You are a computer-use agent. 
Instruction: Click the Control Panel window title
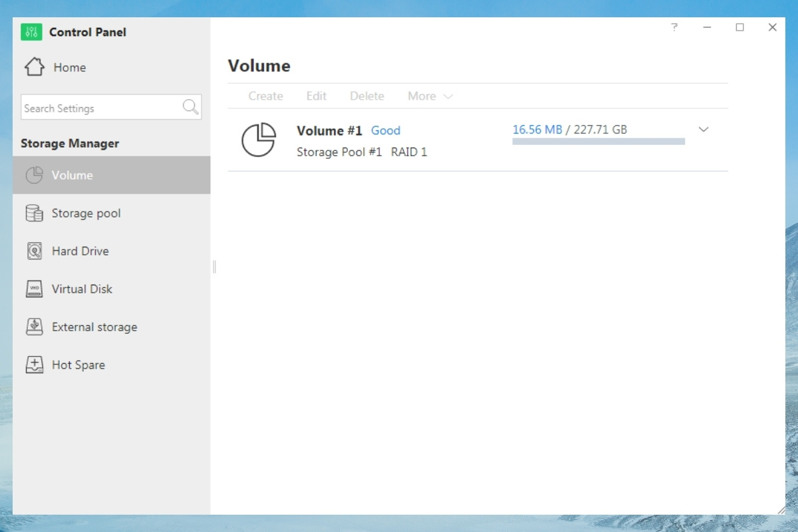coord(88,32)
